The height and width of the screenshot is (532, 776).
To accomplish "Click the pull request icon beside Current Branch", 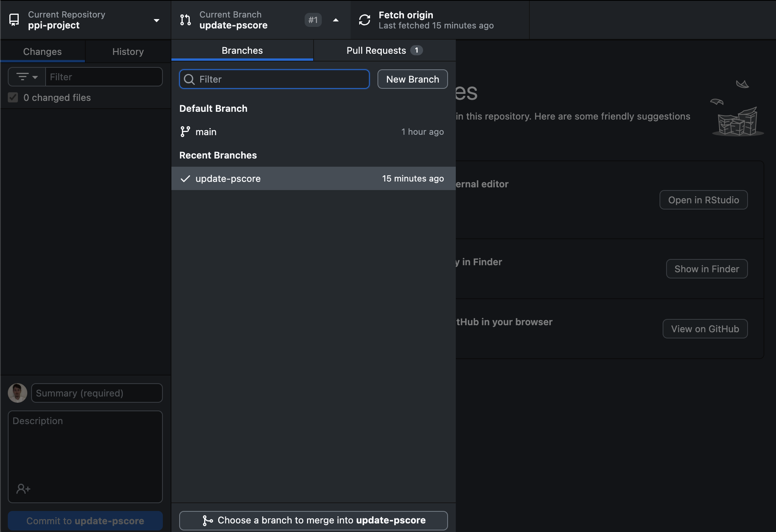I will (x=185, y=20).
